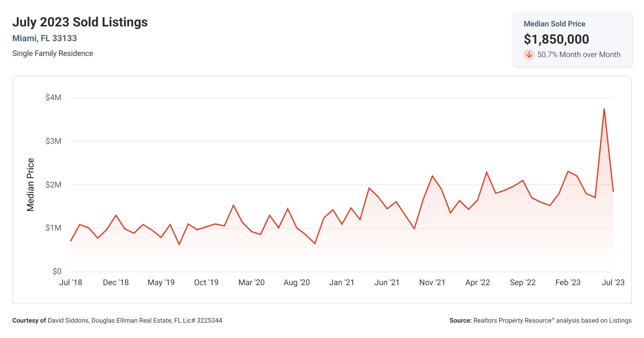Click the 'Source: Realtors Property Resource' attribution
This screenshot has width=644, height=338.
click(x=540, y=320)
